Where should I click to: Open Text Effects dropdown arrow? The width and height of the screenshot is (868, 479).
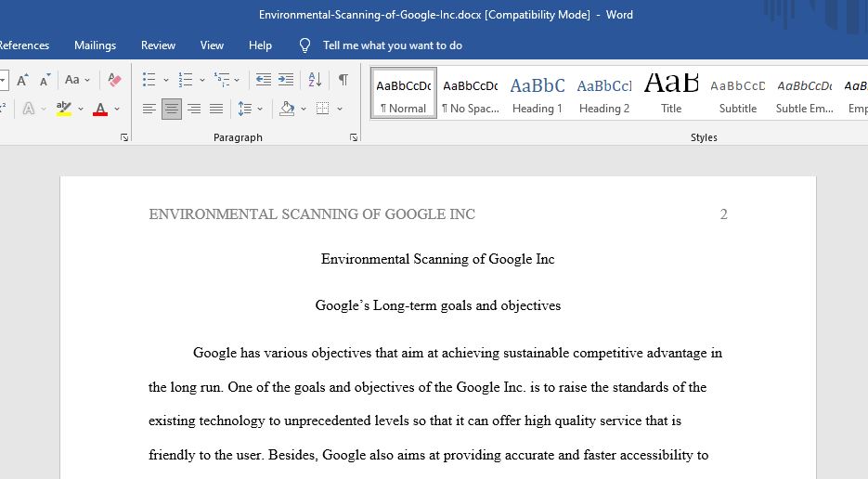click(x=44, y=110)
